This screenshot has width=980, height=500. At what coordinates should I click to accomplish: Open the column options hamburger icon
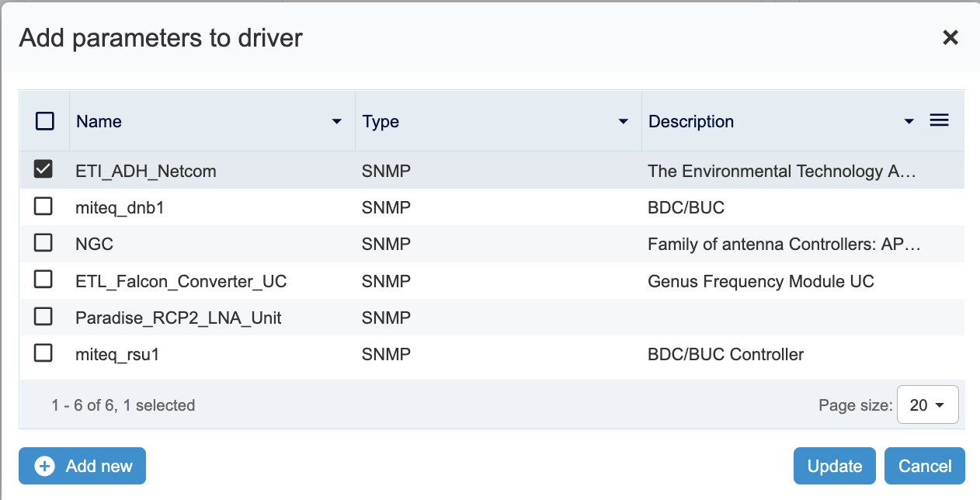(x=939, y=120)
